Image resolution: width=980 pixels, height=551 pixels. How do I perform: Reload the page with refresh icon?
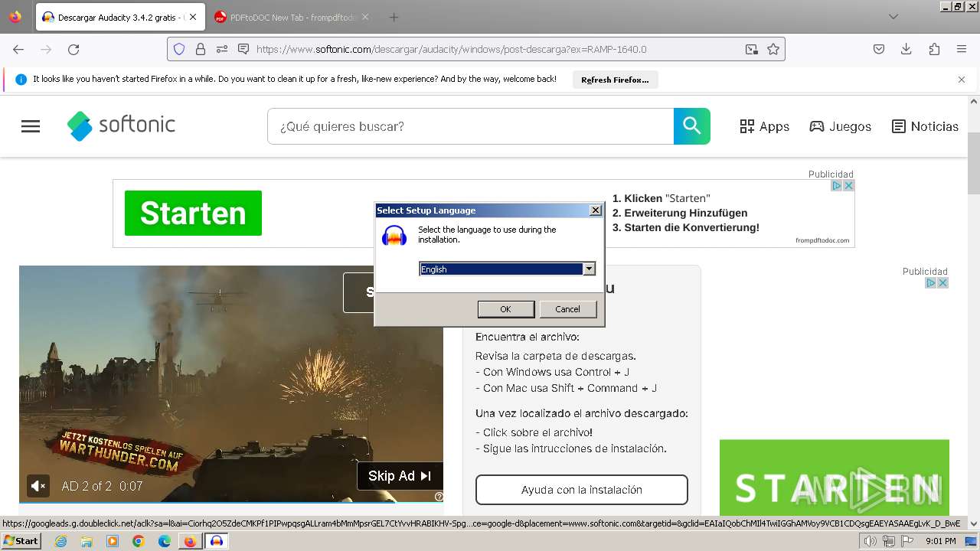[x=73, y=49]
